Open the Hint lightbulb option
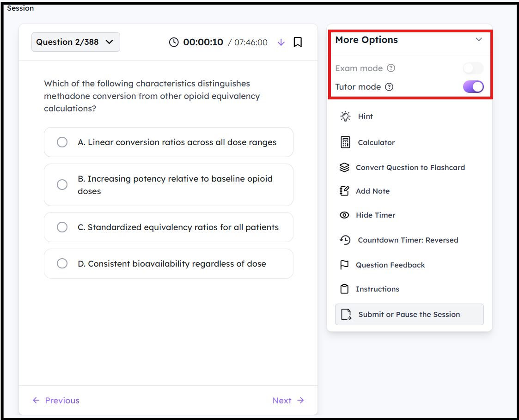This screenshot has height=420, width=519. coord(345,116)
